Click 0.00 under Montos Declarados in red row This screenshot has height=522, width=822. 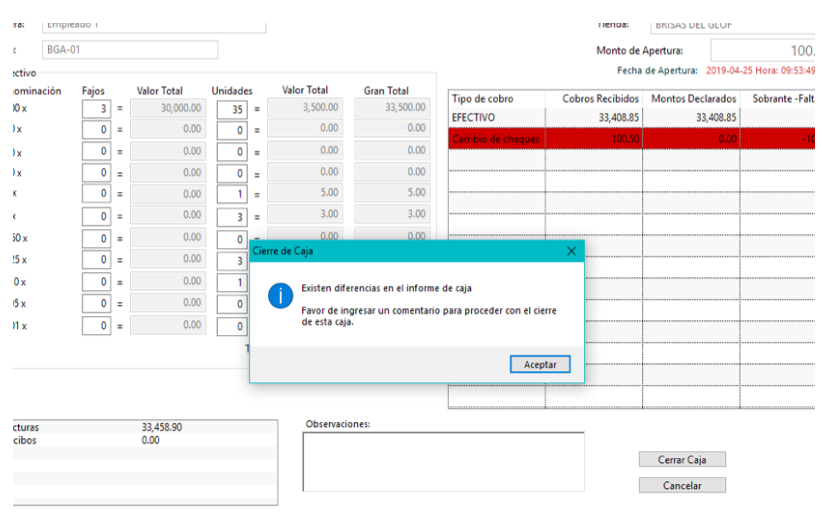728,139
